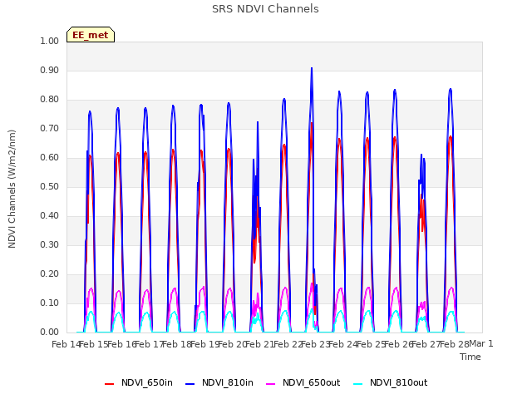Toggle the NDVI_810out legend entry

pyautogui.click(x=390, y=382)
